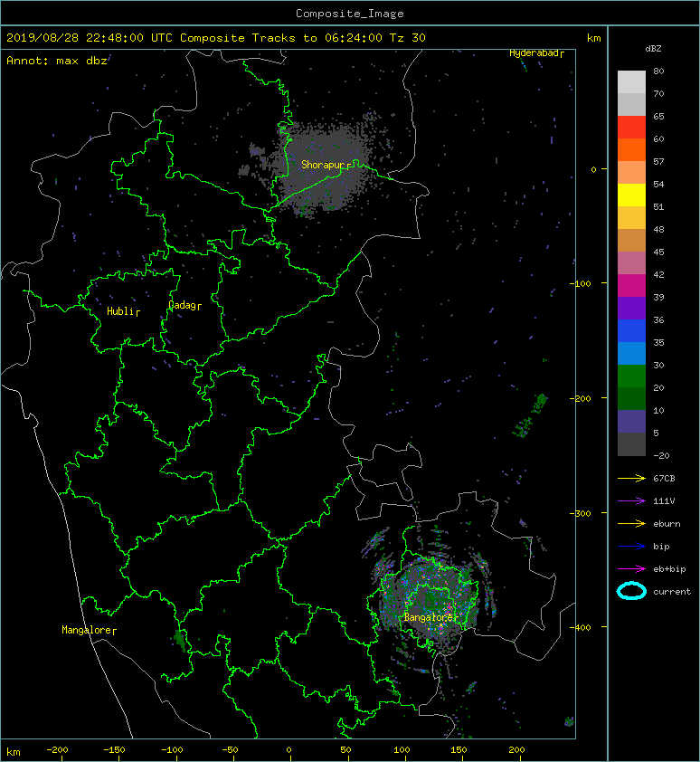This screenshot has height=762, width=700.
Task: Click the dBZ legend heading
Action: tap(653, 49)
